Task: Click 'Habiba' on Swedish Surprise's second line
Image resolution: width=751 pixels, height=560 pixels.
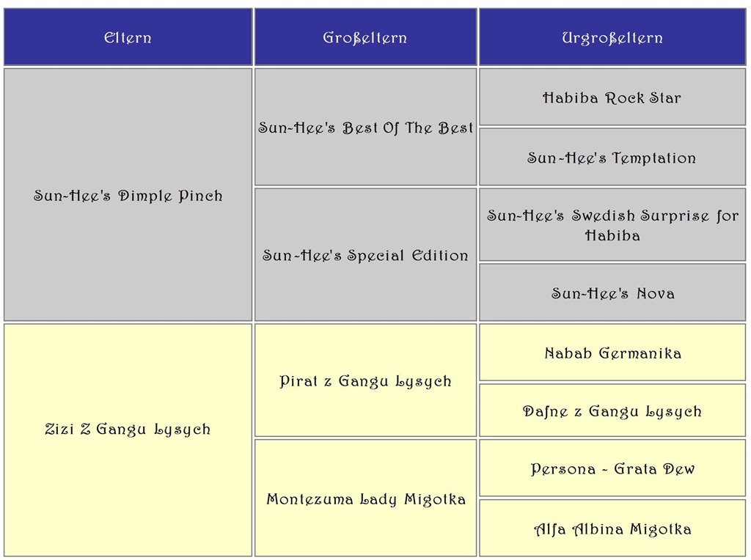Action: point(612,236)
